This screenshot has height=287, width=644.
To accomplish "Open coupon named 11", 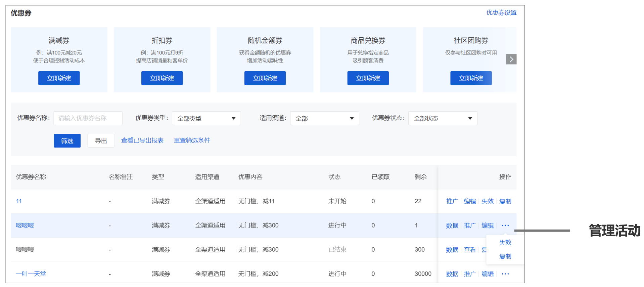I will (x=19, y=201).
